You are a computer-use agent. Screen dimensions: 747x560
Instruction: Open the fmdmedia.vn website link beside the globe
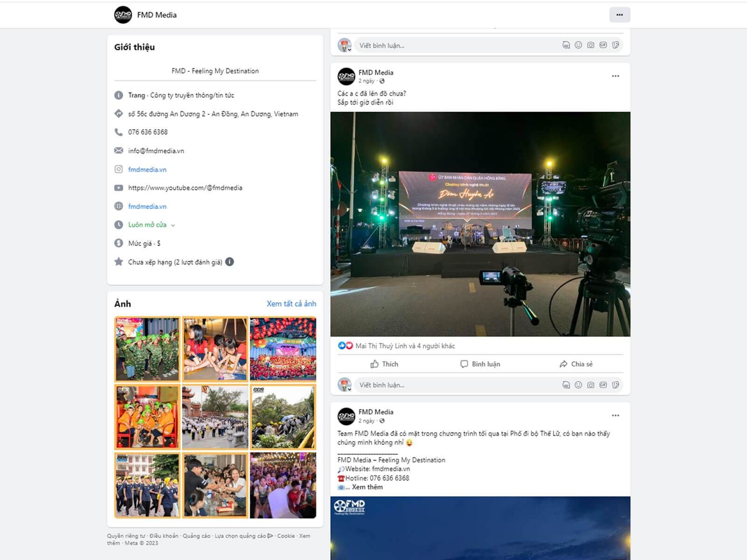point(147,206)
